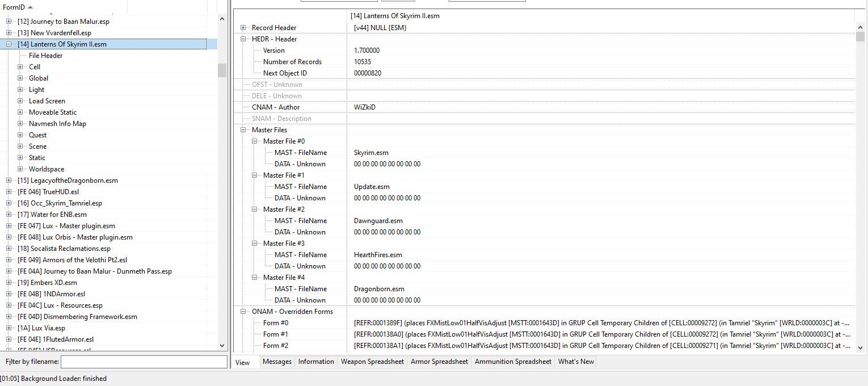Select Dismembering Framework.esm plugin
Image resolution: width=868 pixels, height=386 pixels.
click(77, 317)
